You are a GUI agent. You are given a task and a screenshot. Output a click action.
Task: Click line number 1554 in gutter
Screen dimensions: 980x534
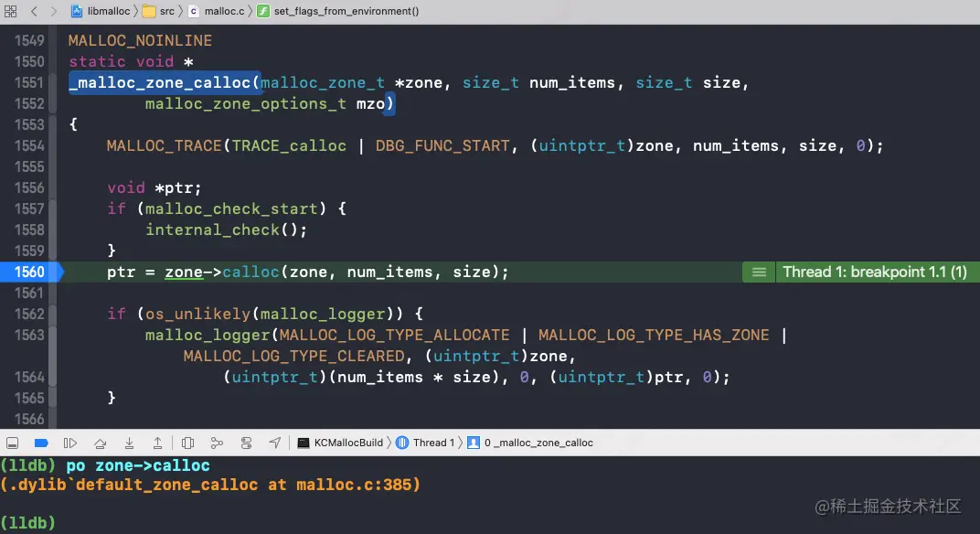coord(28,145)
